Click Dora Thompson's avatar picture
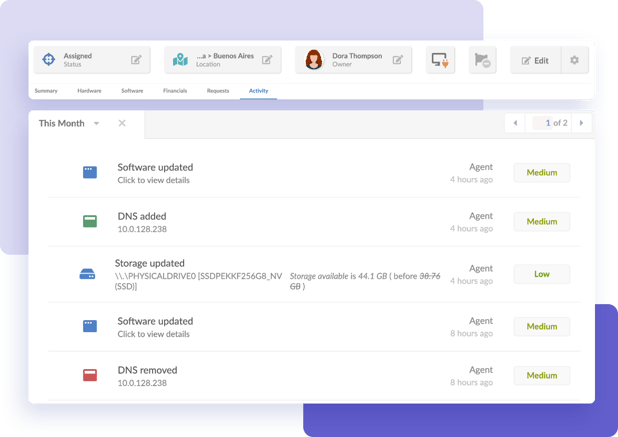The height and width of the screenshot is (437, 618). click(314, 60)
